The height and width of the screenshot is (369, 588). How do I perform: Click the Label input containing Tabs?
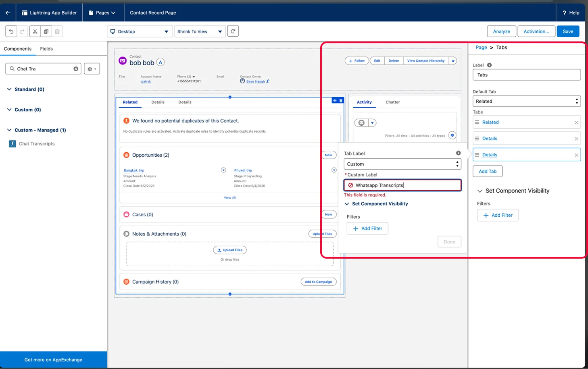pos(527,75)
